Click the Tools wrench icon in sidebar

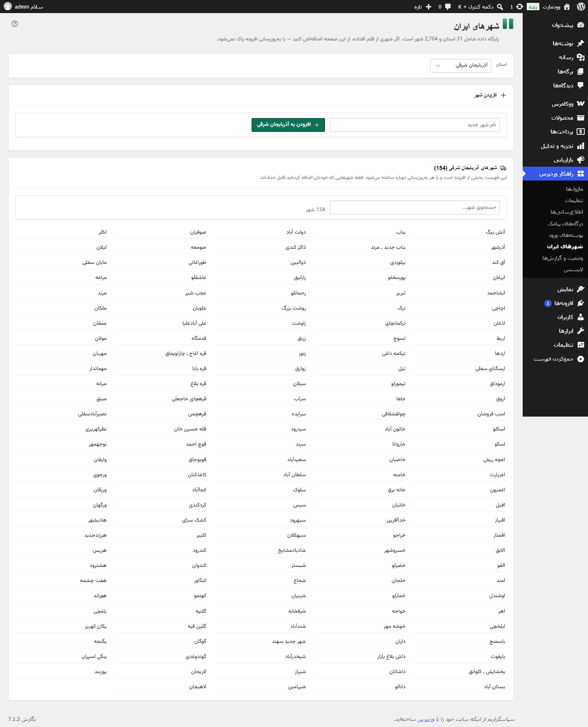581,331
